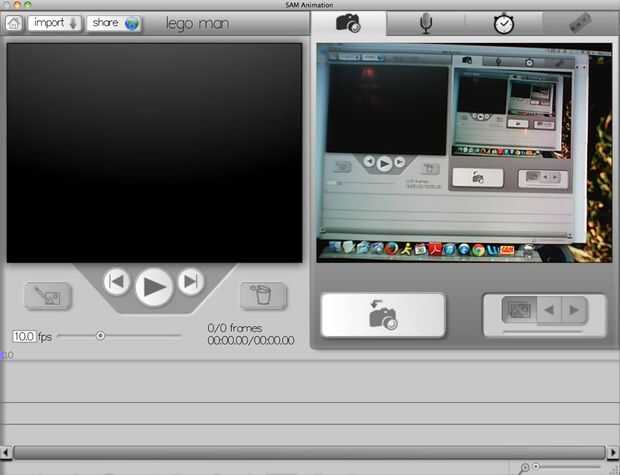The height and width of the screenshot is (475, 620).
Task: Adjust the fps slider handle
Action: coord(100,336)
